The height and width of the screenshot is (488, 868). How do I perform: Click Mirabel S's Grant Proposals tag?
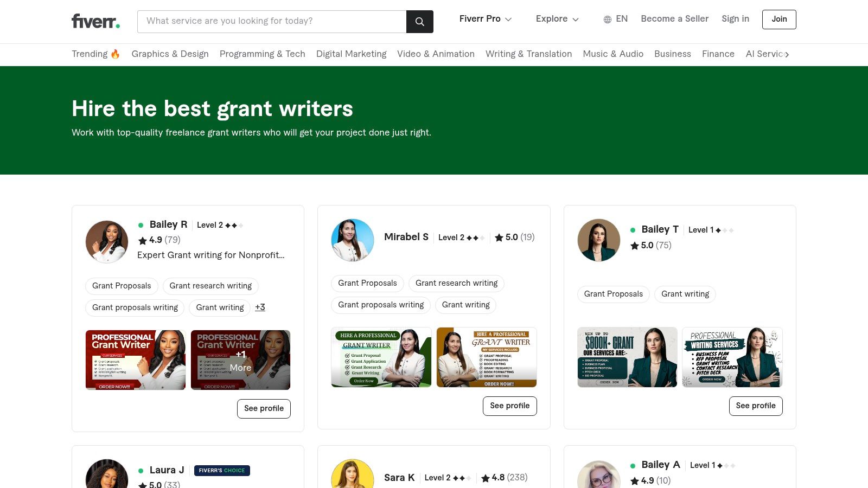[x=367, y=283]
